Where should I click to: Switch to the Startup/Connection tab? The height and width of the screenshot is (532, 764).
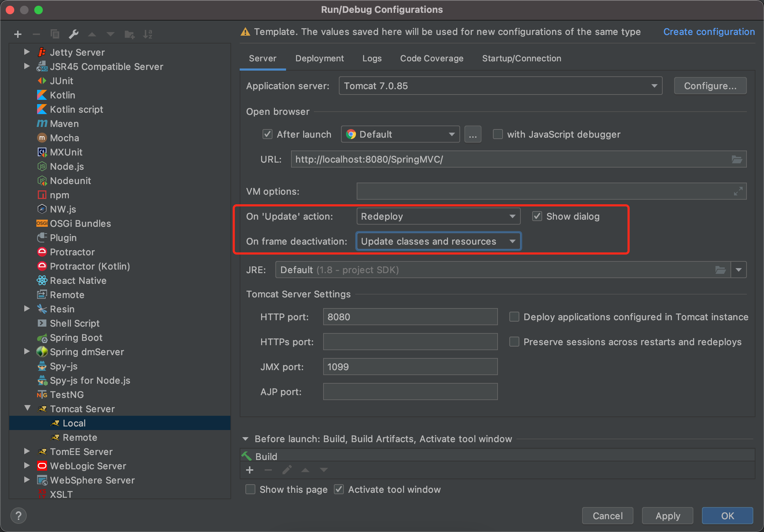521,58
